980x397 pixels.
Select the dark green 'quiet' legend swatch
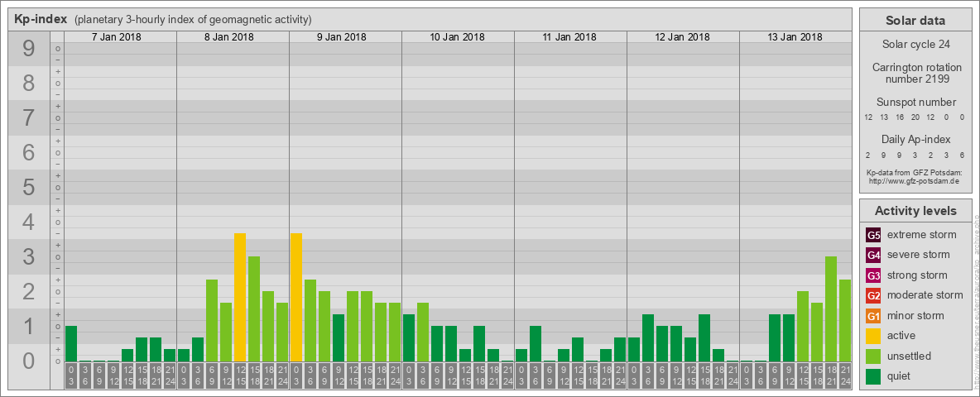coord(873,376)
